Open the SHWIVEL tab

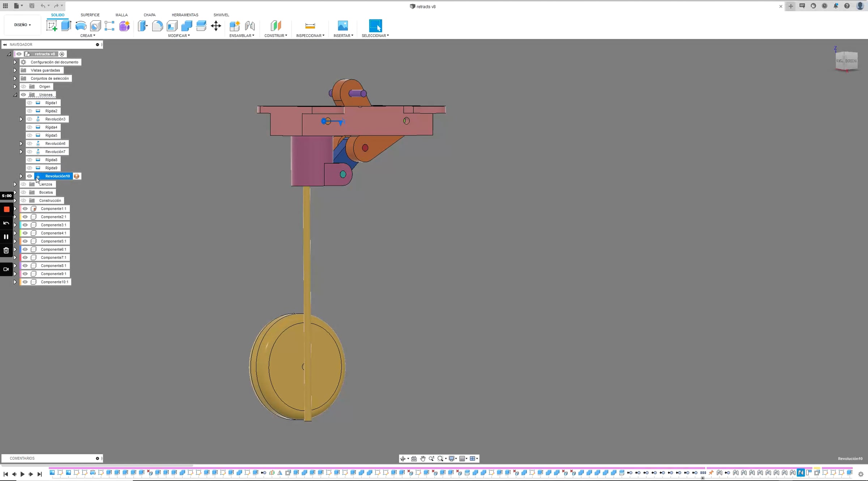(221, 15)
